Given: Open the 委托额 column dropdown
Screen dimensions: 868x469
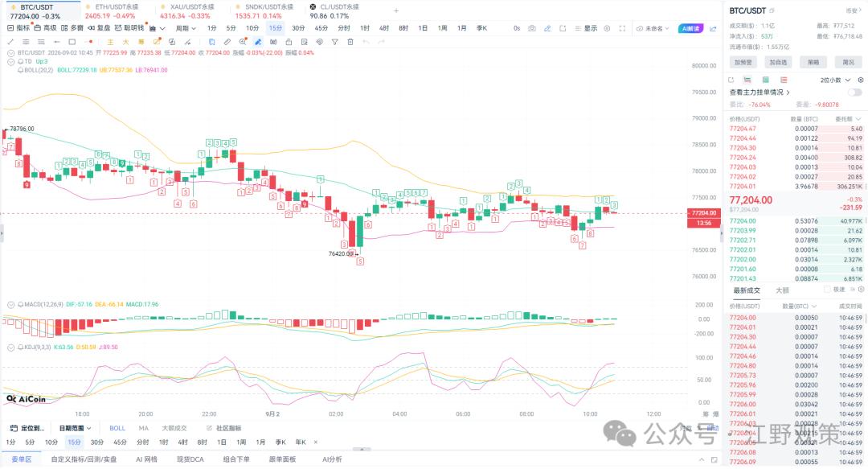Looking at the screenshot, I should click(x=848, y=119).
